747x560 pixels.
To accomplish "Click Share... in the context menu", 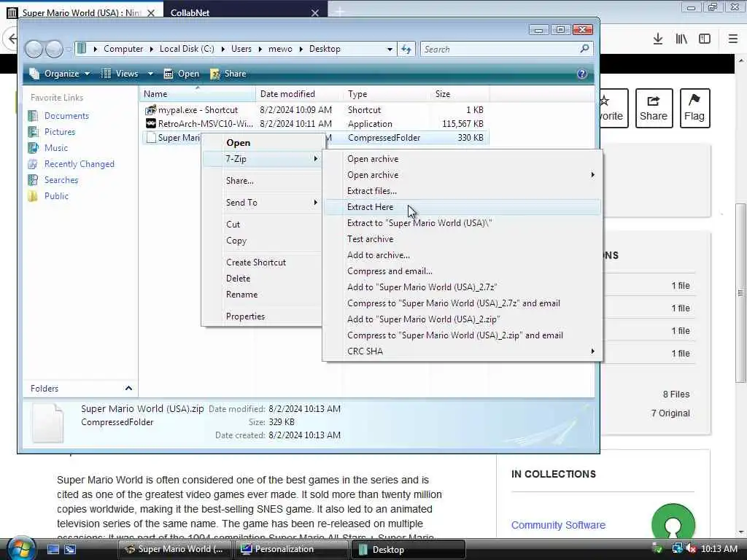I will [x=262, y=181].
